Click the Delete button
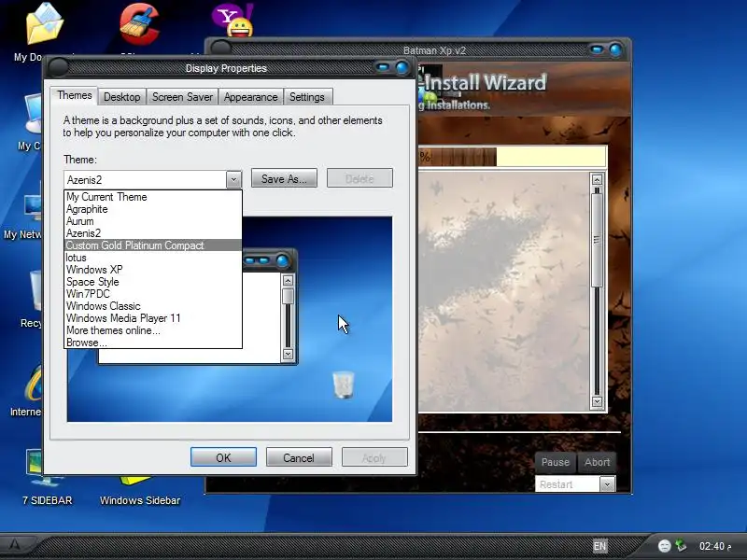Image resolution: width=747 pixels, height=560 pixels. [359, 178]
